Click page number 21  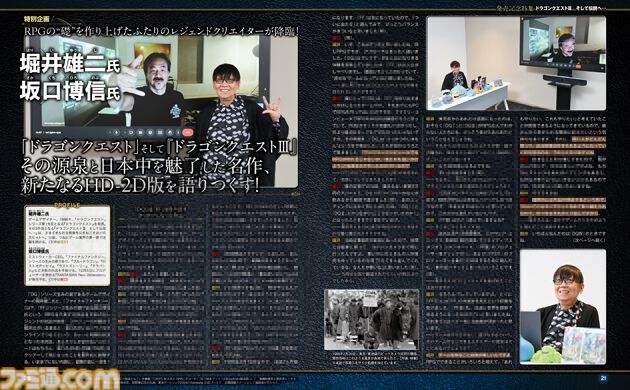[x=603, y=378]
